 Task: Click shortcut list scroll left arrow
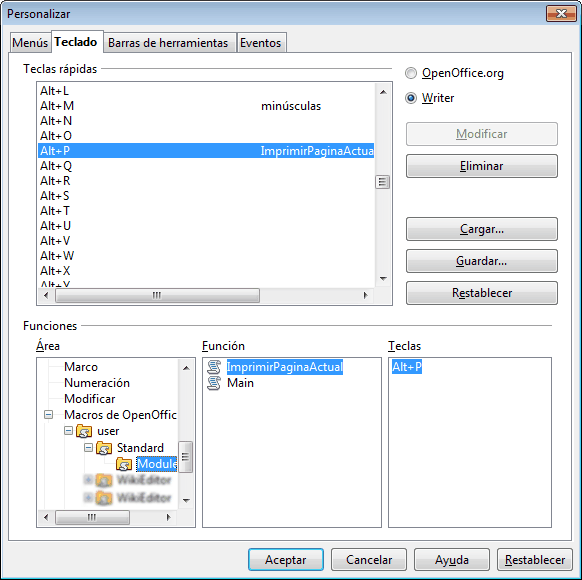point(46,295)
